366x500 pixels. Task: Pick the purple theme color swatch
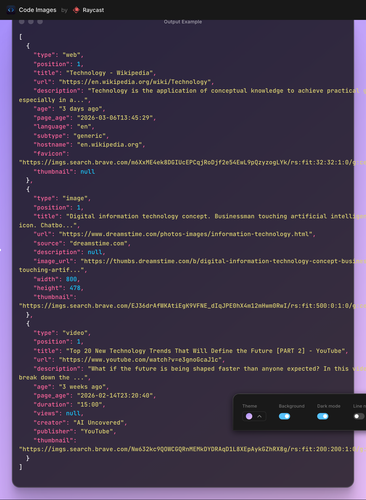[249, 416]
